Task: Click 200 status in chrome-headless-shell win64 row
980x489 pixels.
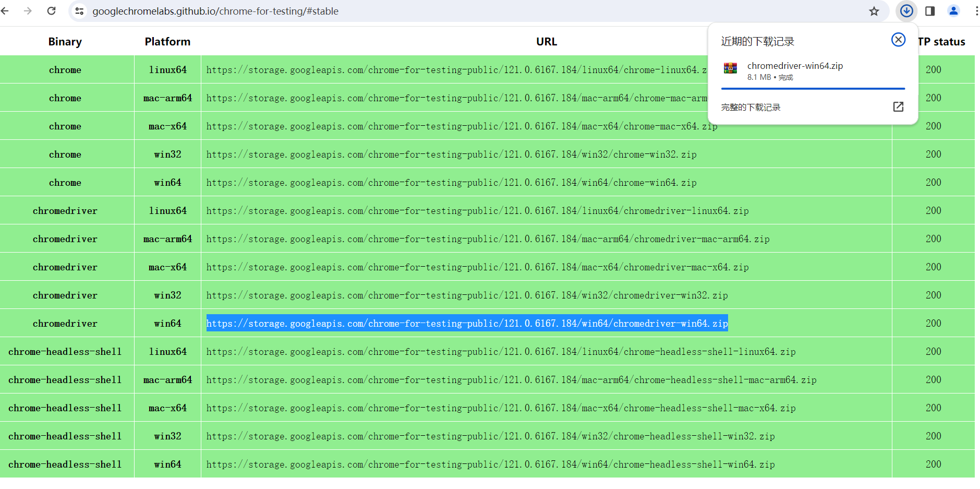Action: coord(933,464)
